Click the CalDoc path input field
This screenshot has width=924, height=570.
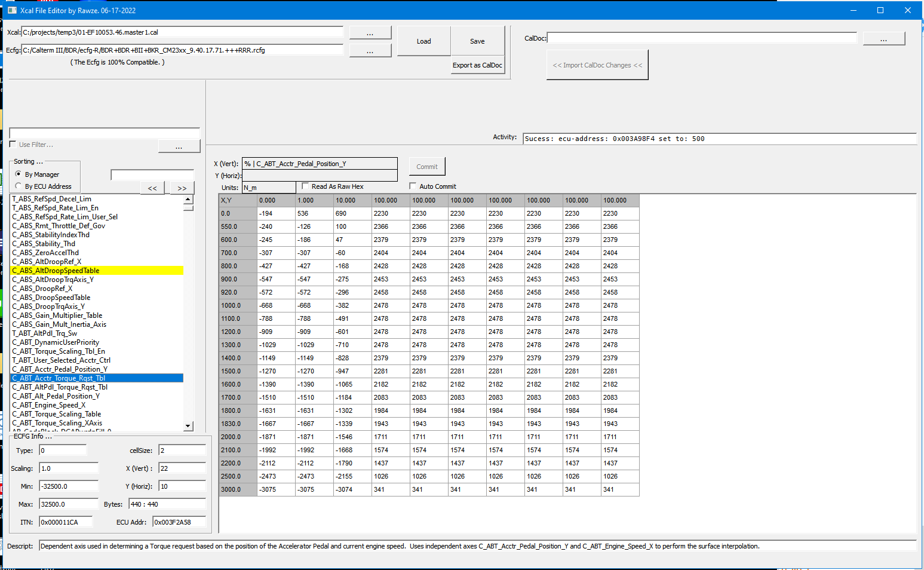coord(702,38)
